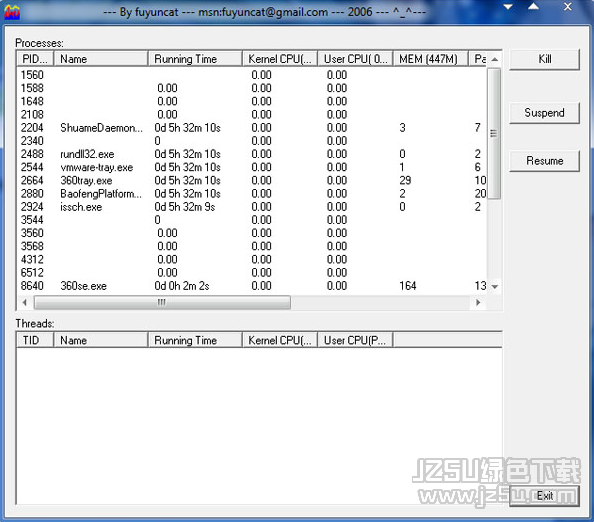This screenshot has height=522, width=594.
Task: Click horizontal scroll left arrow
Action: 25,302
